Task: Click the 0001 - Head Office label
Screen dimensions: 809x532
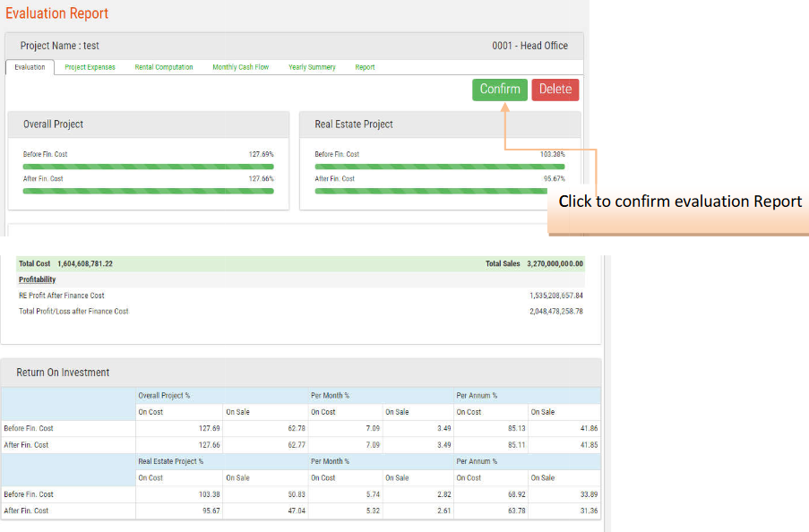Action: tap(529, 46)
